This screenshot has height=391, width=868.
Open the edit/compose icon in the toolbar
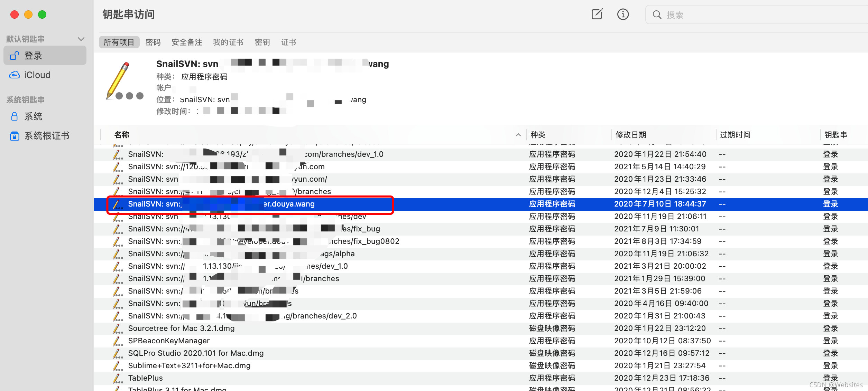[x=597, y=14]
